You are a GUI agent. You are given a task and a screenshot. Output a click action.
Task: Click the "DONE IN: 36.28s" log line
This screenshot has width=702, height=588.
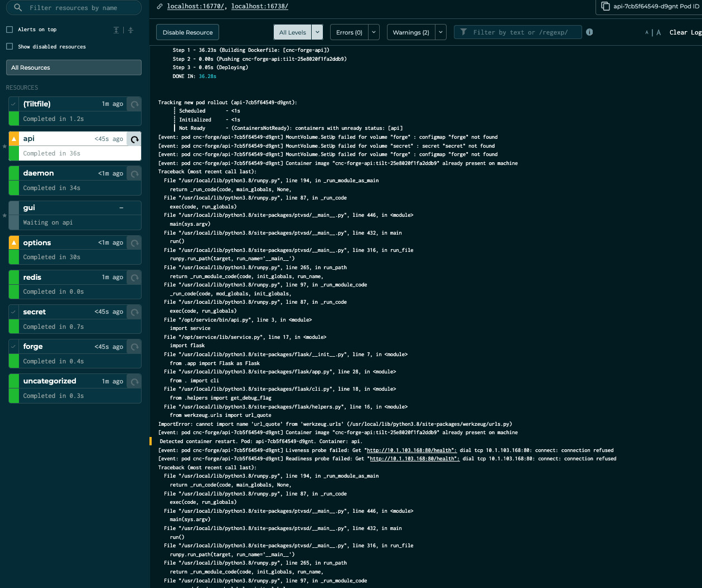[195, 76]
